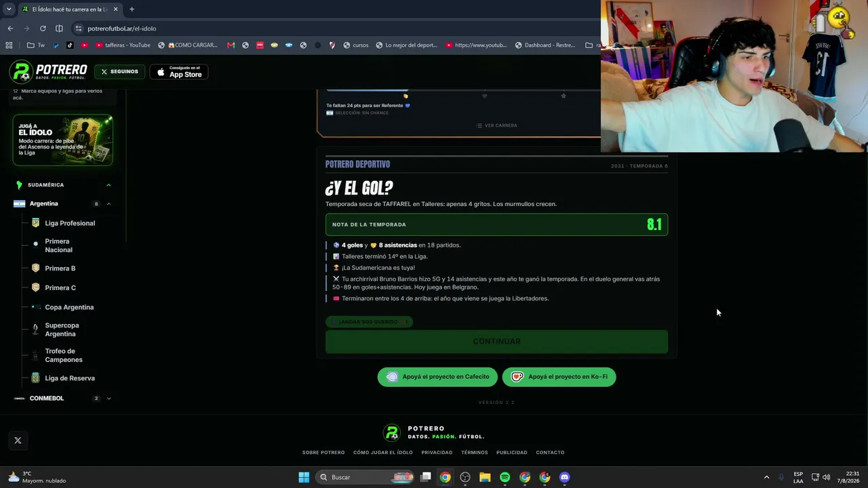Open the cursos bookmark
This screenshot has height=488, width=868.
coord(355,45)
